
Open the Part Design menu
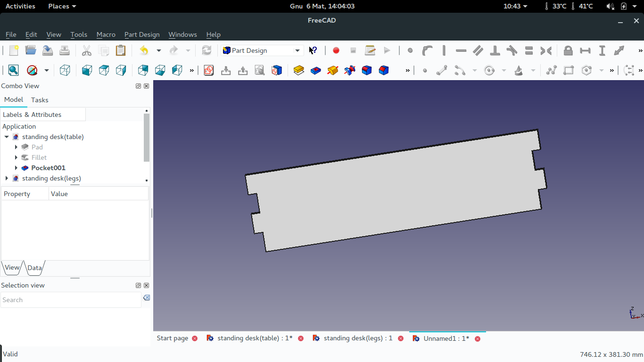pos(142,34)
